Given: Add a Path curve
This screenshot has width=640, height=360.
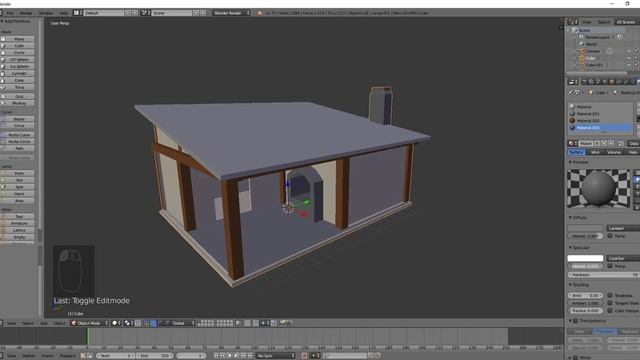Looking at the screenshot, I should coord(18,149).
